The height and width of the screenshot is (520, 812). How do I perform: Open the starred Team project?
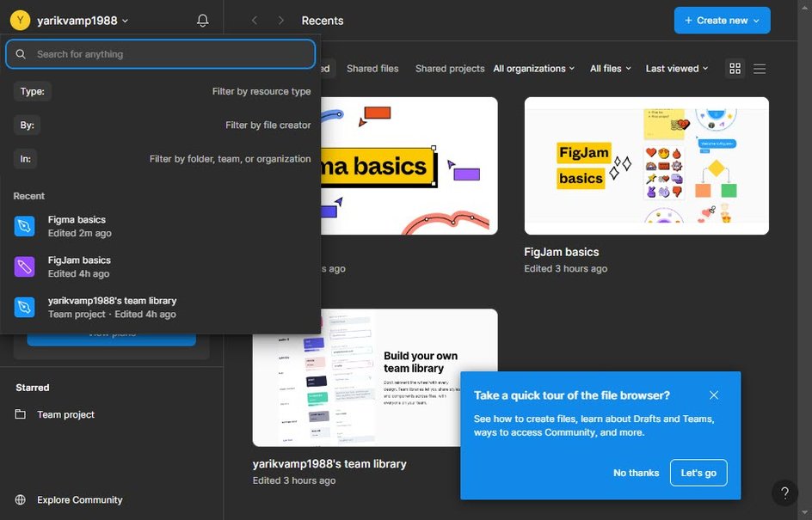65,414
